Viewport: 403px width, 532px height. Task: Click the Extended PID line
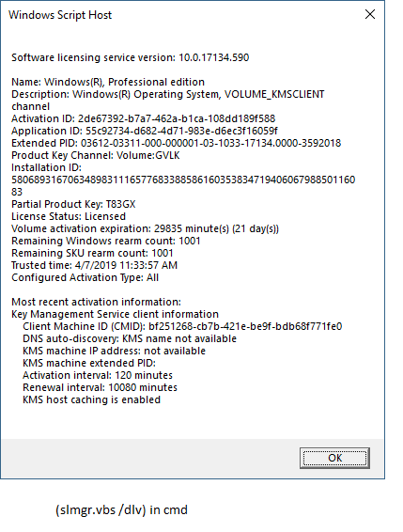(176, 143)
